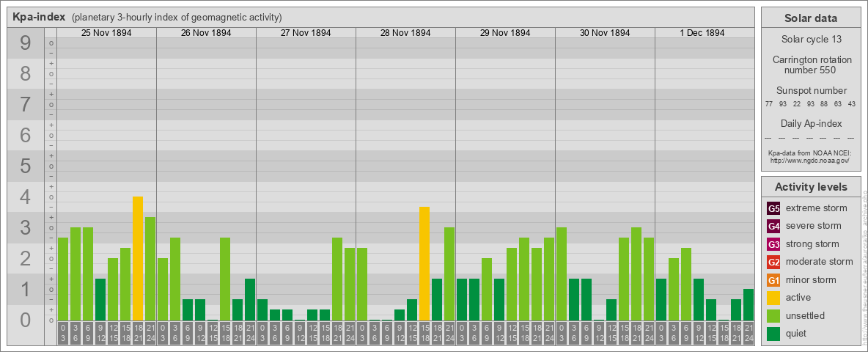868x352 pixels.
Task: Click the 'moderate storm' legend text
Action: 820,262
